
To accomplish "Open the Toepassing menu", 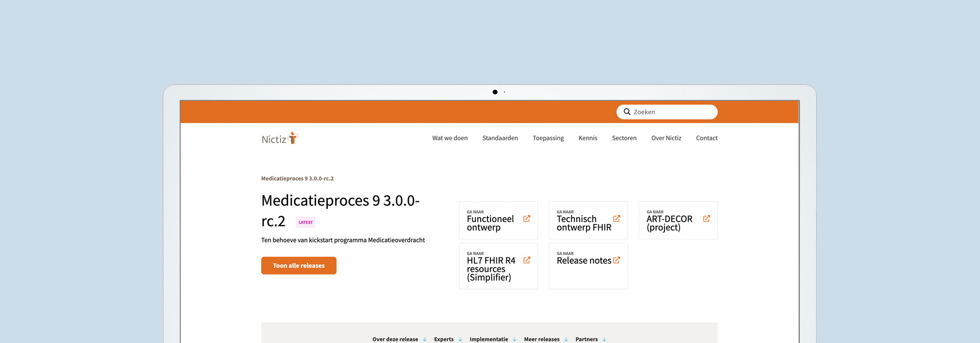I will pos(548,138).
